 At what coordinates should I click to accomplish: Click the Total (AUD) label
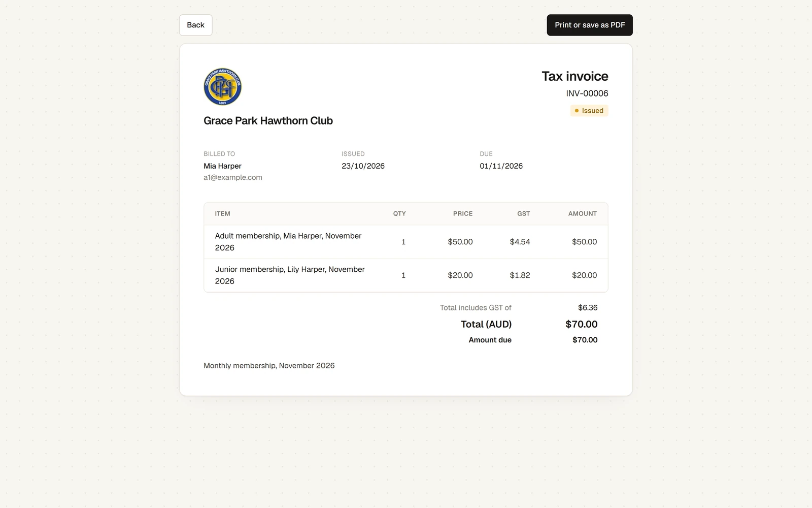[486, 324]
